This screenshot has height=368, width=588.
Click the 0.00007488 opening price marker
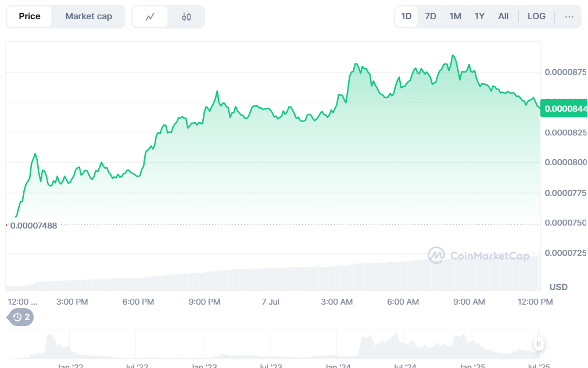(34, 226)
